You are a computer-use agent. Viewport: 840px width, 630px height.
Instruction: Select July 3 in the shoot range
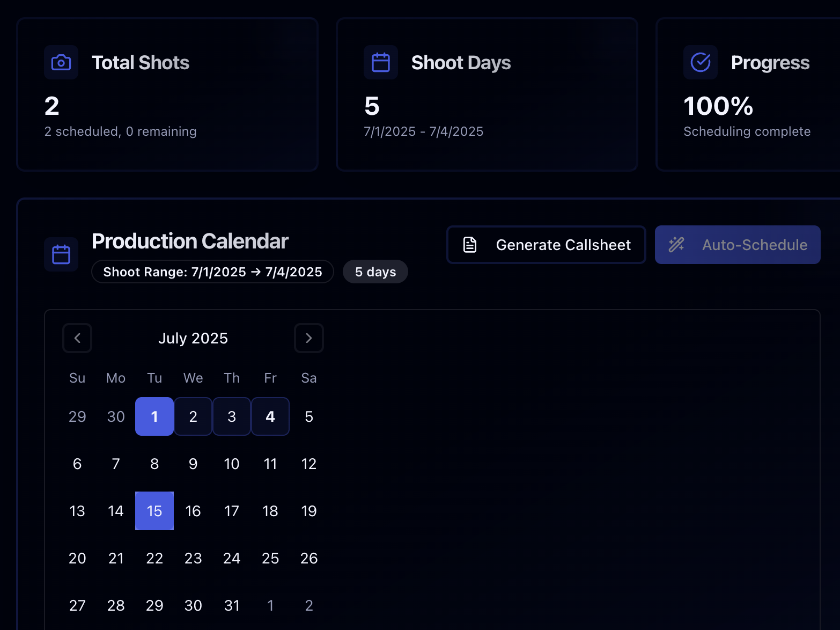(232, 416)
